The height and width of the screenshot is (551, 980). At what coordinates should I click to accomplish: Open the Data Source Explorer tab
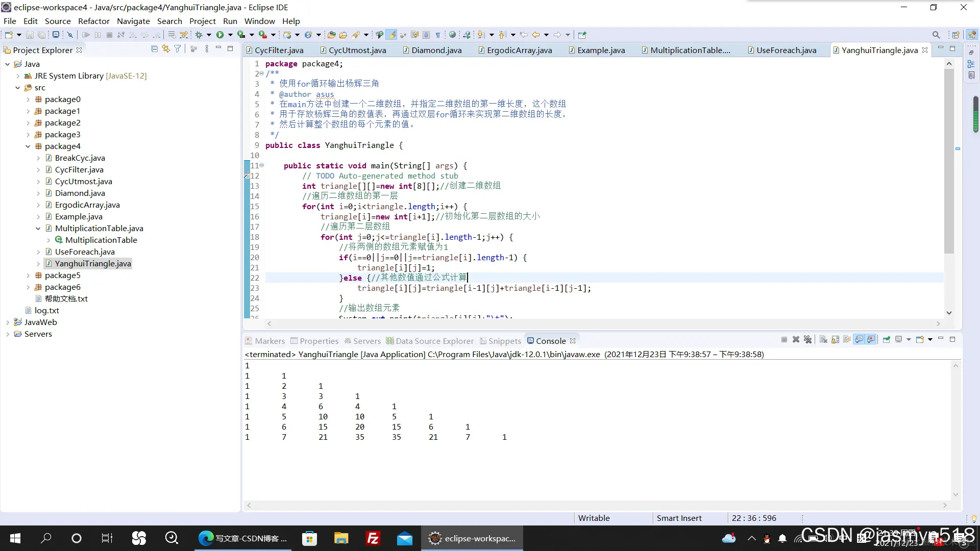430,341
